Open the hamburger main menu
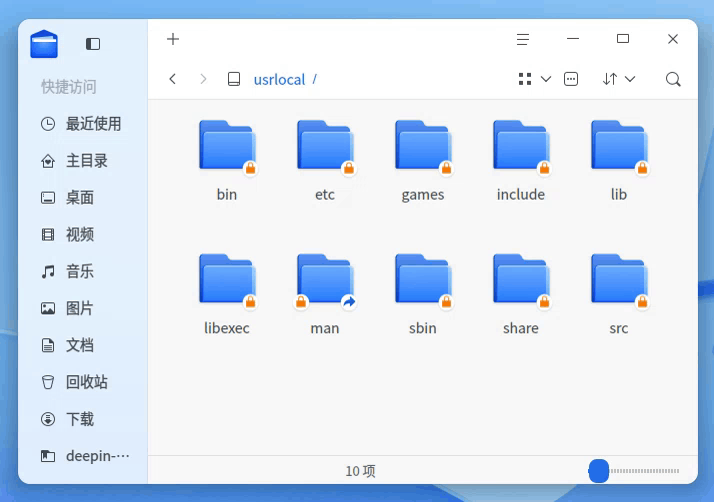Screen dimensions: 714x502 coord(523,40)
